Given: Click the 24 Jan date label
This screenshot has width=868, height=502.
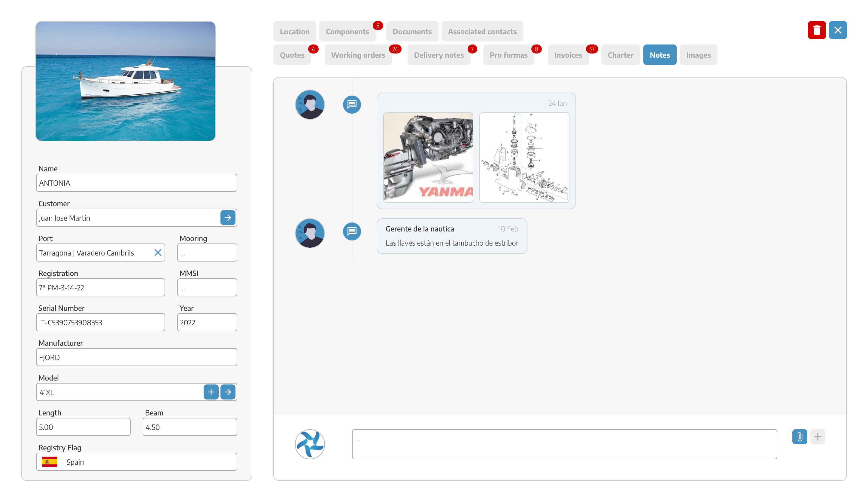Looking at the screenshot, I should tap(557, 103).
